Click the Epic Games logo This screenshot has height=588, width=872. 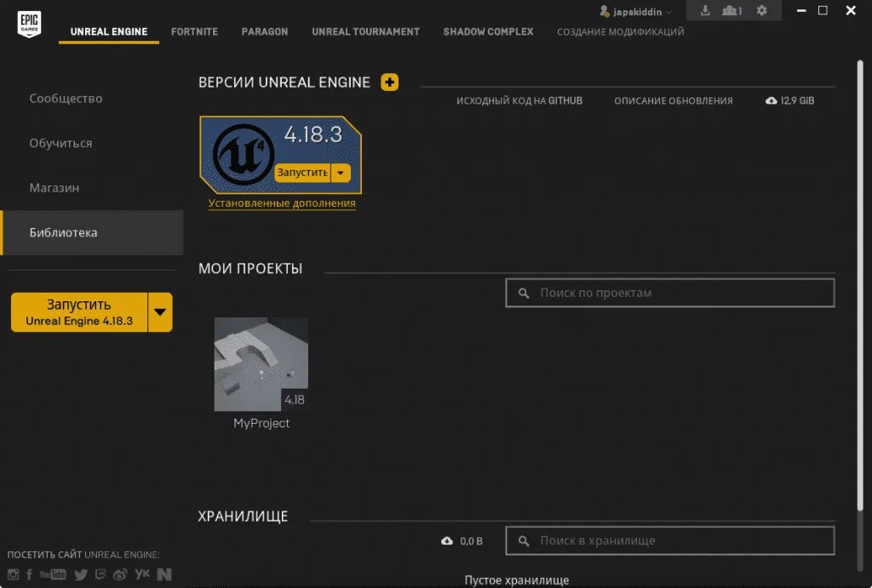pos(29,24)
